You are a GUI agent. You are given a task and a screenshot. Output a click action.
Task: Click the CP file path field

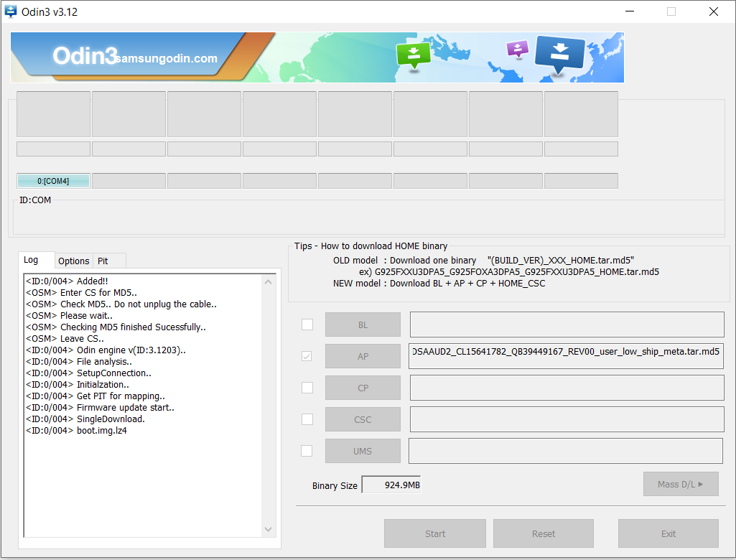point(567,388)
